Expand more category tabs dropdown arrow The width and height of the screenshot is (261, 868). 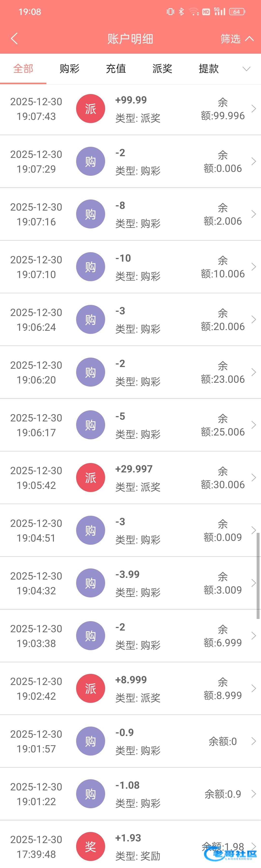click(x=246, y=69)
